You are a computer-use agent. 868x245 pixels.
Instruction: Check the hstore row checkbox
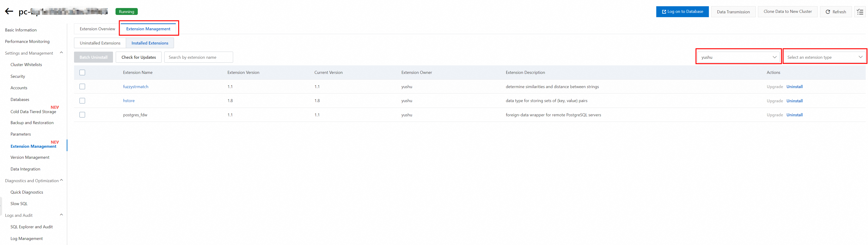click(82, 101)
